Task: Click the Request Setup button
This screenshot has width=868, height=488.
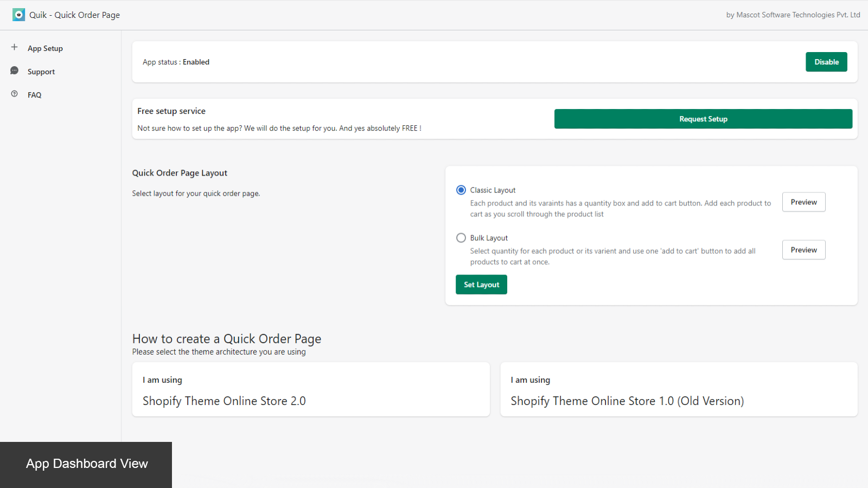Action: (703, 119)
